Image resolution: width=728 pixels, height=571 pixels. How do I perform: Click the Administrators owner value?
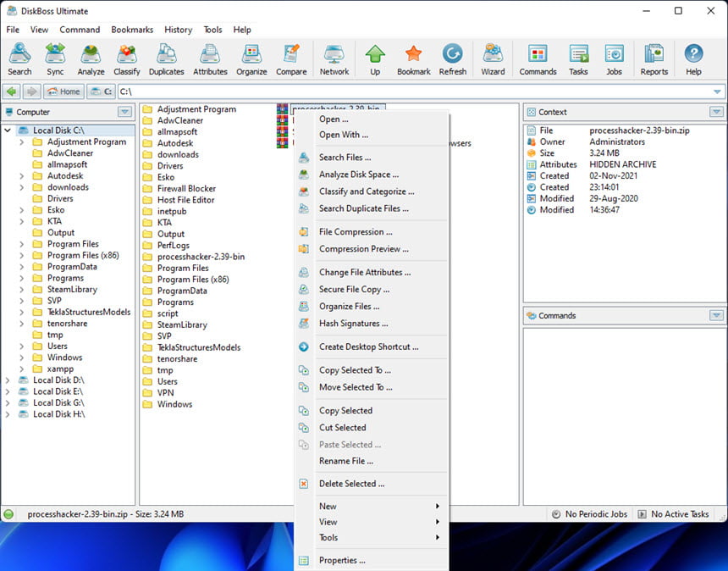point(617,141)
